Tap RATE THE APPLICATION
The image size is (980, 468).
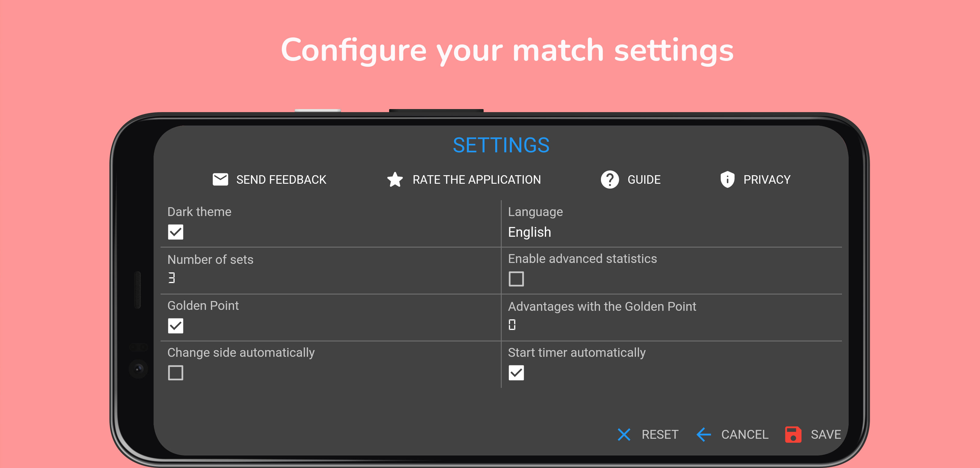click(476, 179)
